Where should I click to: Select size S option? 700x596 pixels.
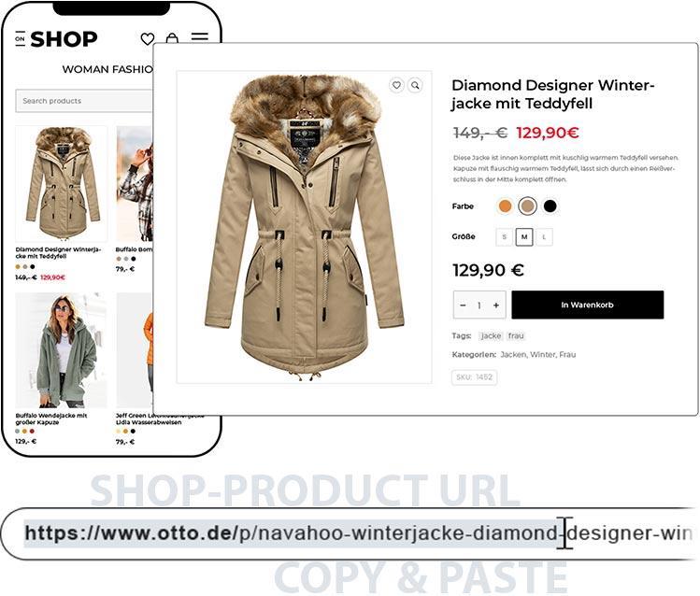click(x=505, y=237)
